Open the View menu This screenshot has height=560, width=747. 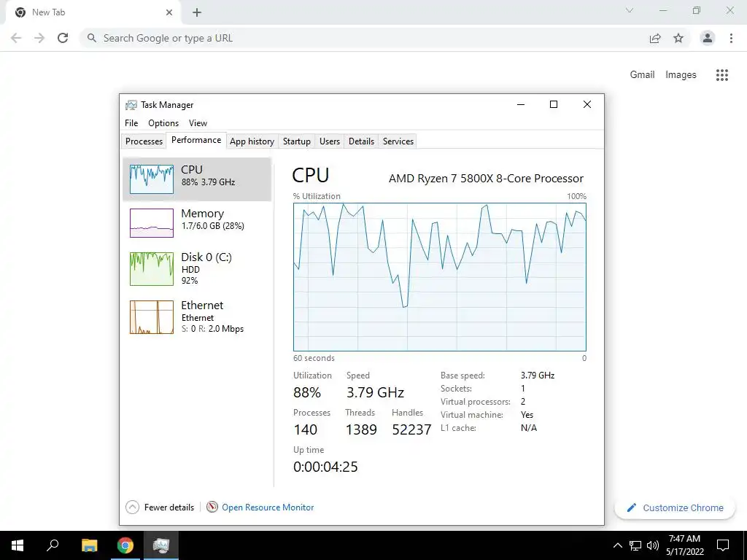tap(198, 122)
